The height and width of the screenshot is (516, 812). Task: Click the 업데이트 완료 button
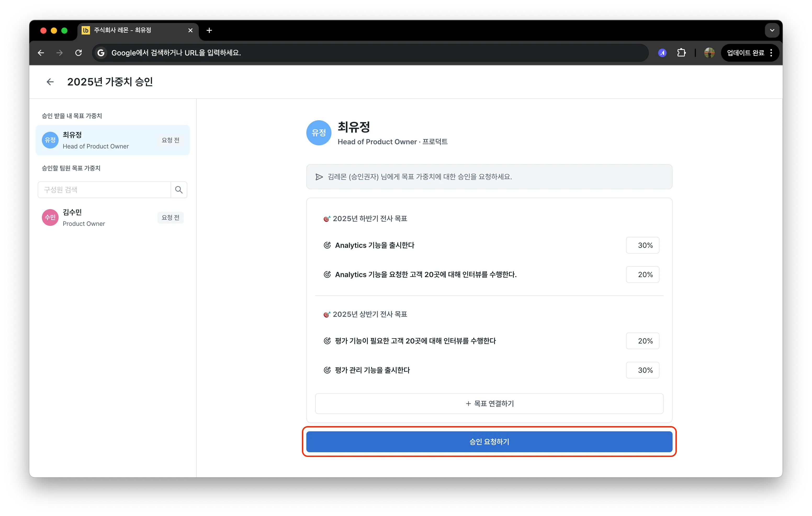pos(745,53)
